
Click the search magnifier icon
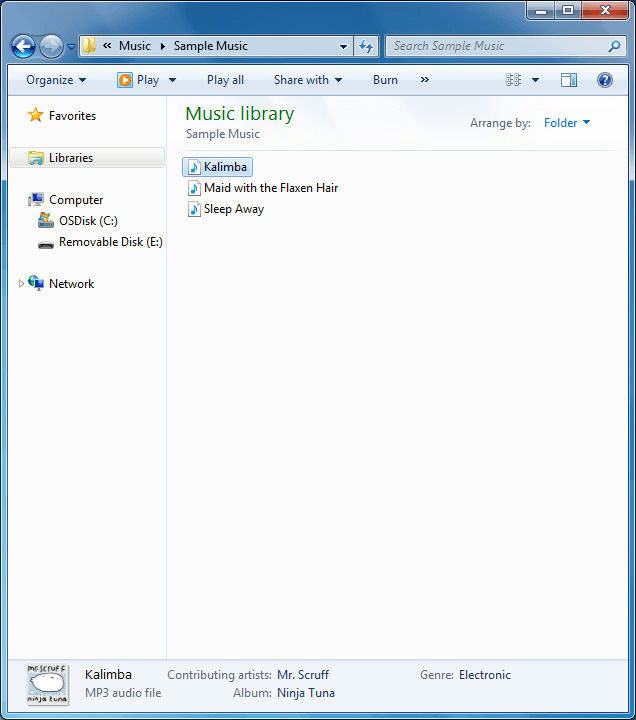[x=614, y=46]
